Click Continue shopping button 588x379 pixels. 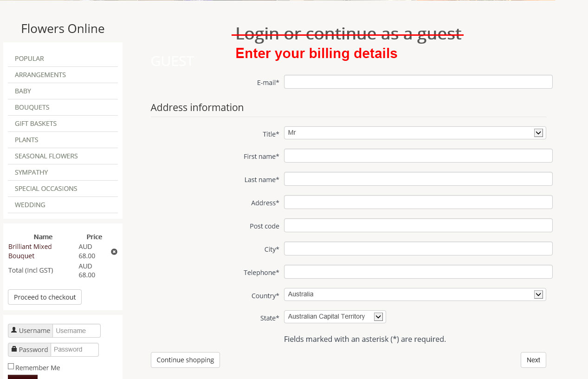pyautogui.click(x=185, y=360)
